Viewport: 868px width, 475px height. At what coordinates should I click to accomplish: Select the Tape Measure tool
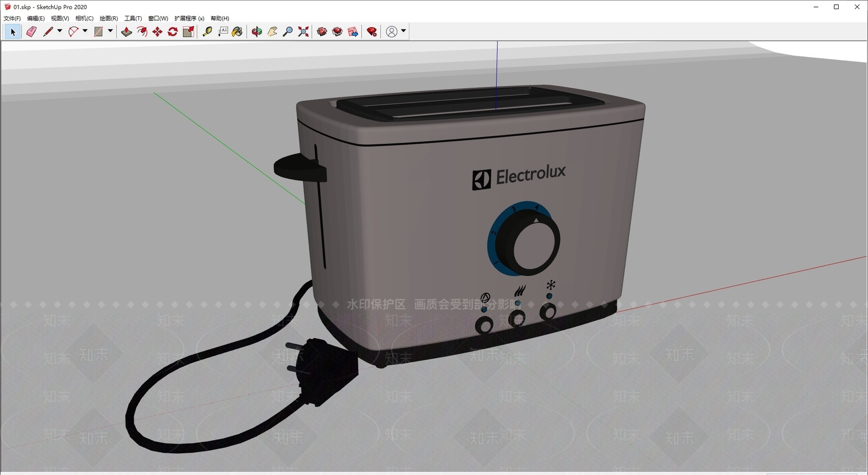pos(207,32)
